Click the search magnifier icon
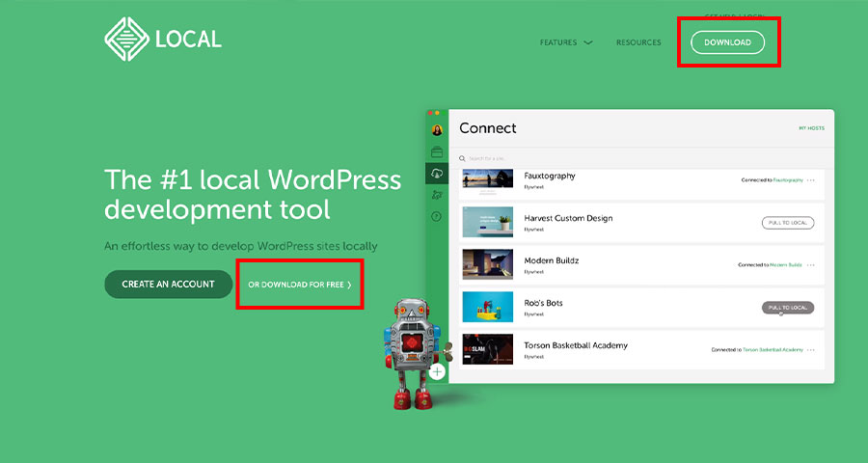Screen dimensions: 868x463 click(x=463, y=158)
